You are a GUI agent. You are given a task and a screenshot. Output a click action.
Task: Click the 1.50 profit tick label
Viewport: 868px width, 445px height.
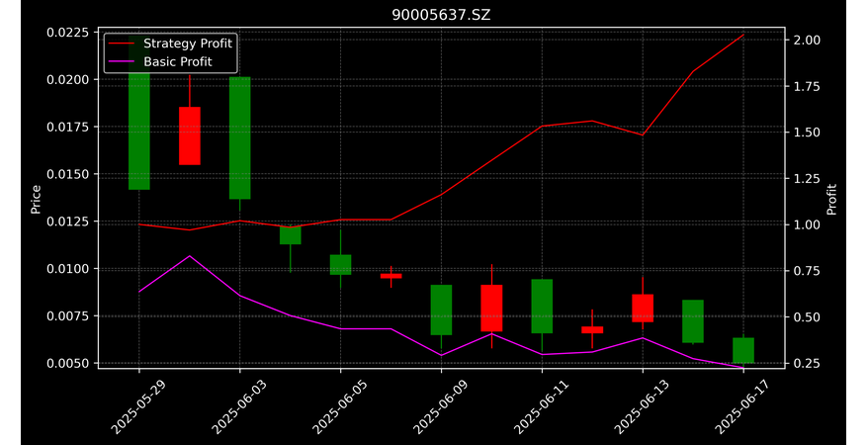806,133
